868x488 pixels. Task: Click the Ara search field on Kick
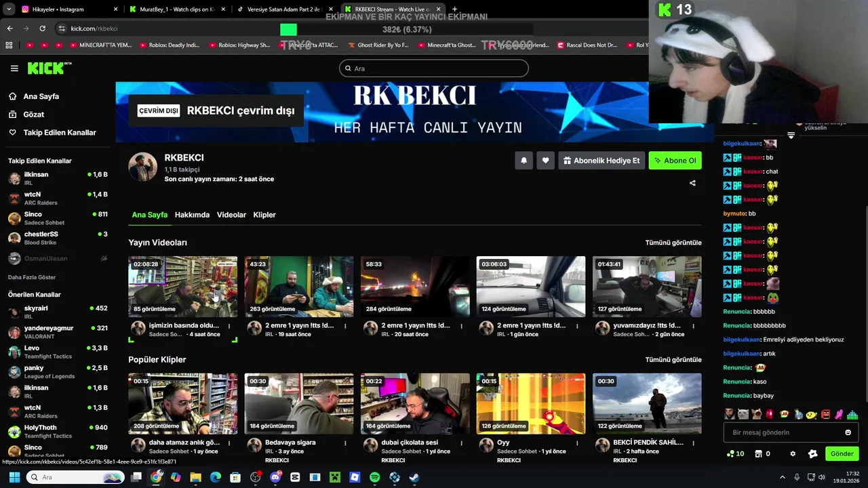click(x=433, y=68)
